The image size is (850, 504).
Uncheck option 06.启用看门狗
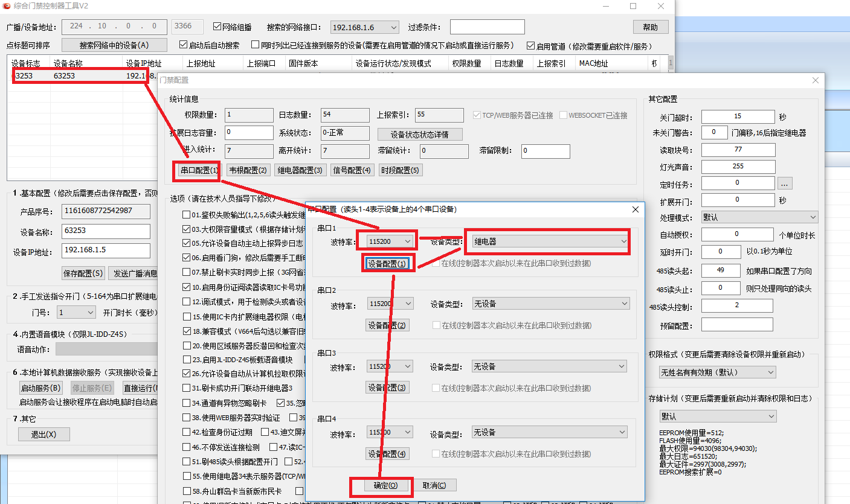[x=187, y=258]
